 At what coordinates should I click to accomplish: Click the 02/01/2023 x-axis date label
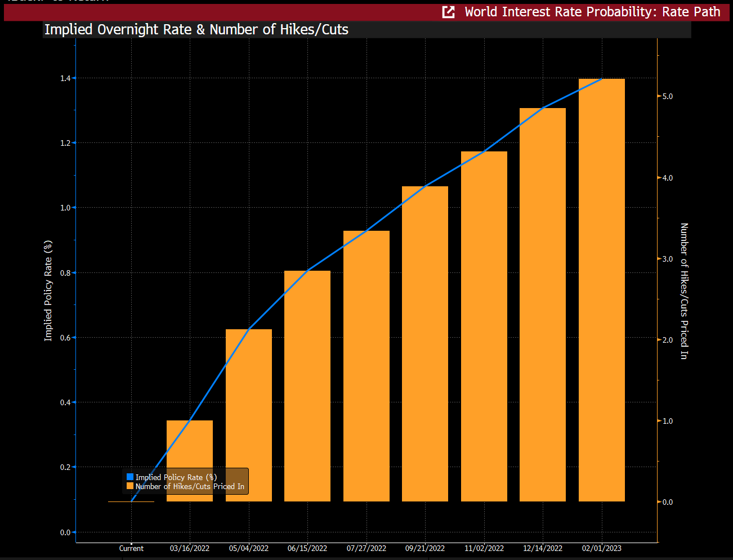click(x=602, y=548)
